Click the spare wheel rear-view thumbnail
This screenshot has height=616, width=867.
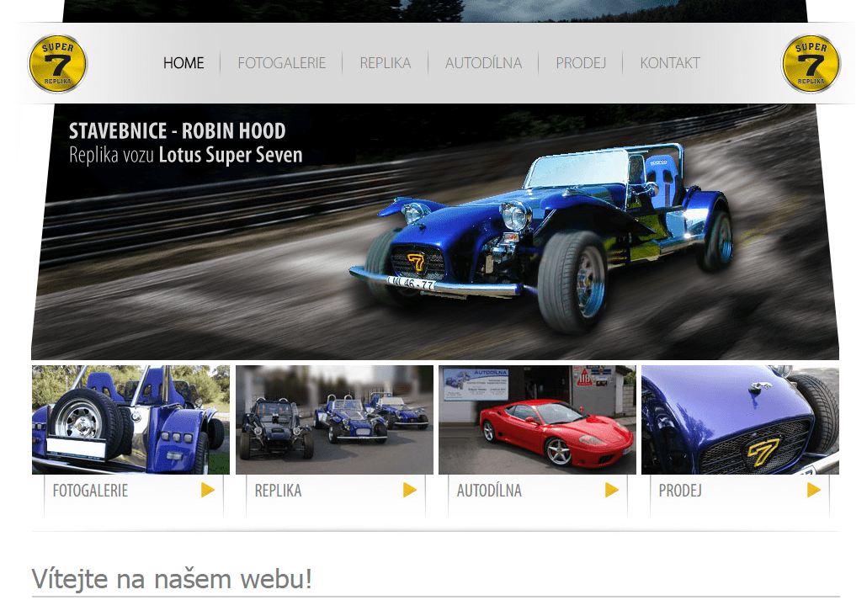tap(130, 420)
